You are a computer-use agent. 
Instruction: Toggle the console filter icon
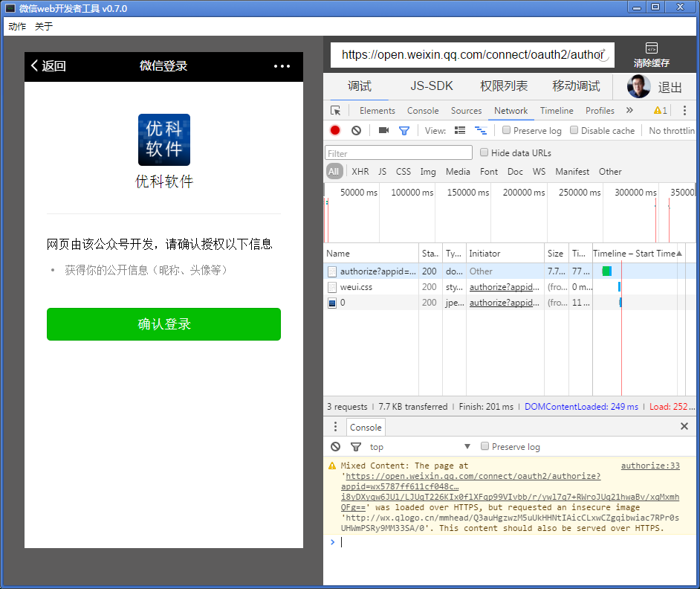coord(356,446)
